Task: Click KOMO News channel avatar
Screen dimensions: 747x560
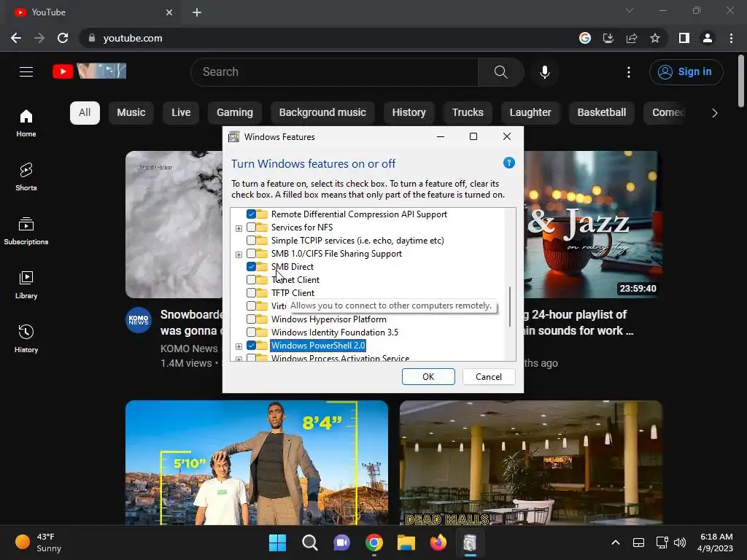Action: (139, 320)
